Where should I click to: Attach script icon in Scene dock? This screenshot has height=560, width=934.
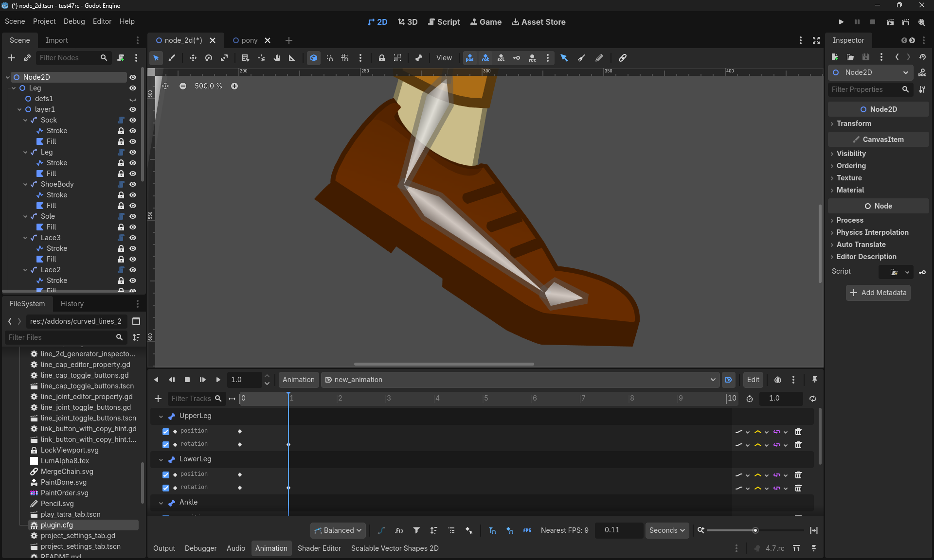click(121, 58)
